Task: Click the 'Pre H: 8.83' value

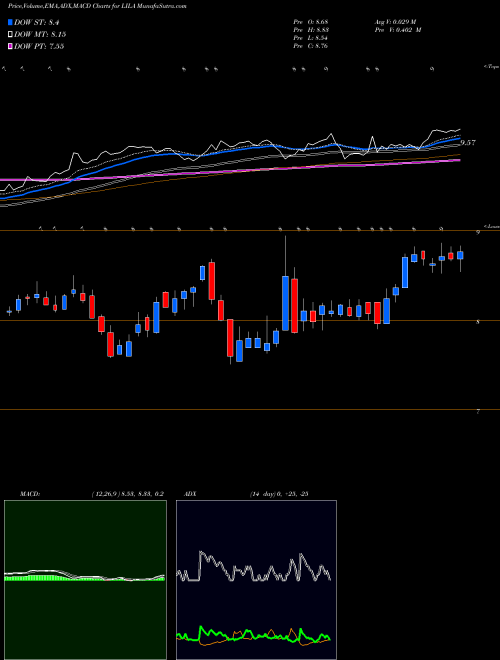Action: point(311,30)
